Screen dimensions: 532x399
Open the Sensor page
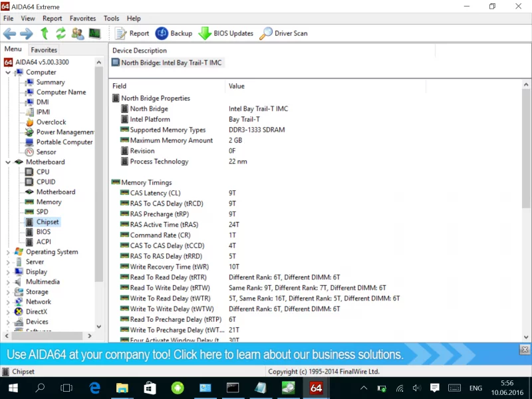46,152
